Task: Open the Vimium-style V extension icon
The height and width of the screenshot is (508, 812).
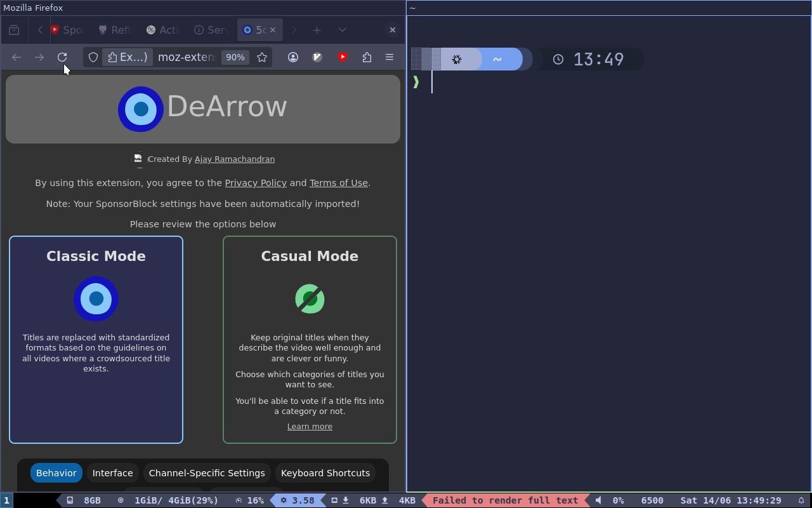Action: pos(318,57)
